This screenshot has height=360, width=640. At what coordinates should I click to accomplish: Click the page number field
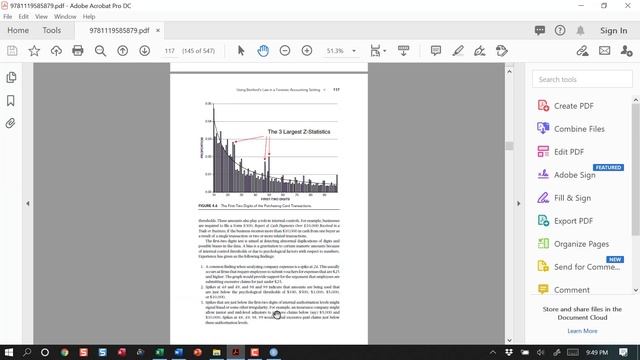coord(169,51)
